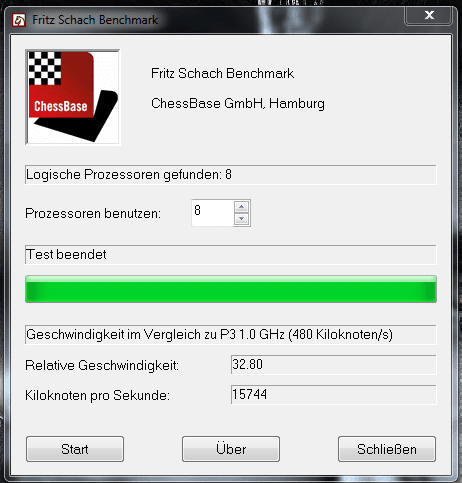Click the Test beendet status field
462x483 pixels.
coord(231,255)
